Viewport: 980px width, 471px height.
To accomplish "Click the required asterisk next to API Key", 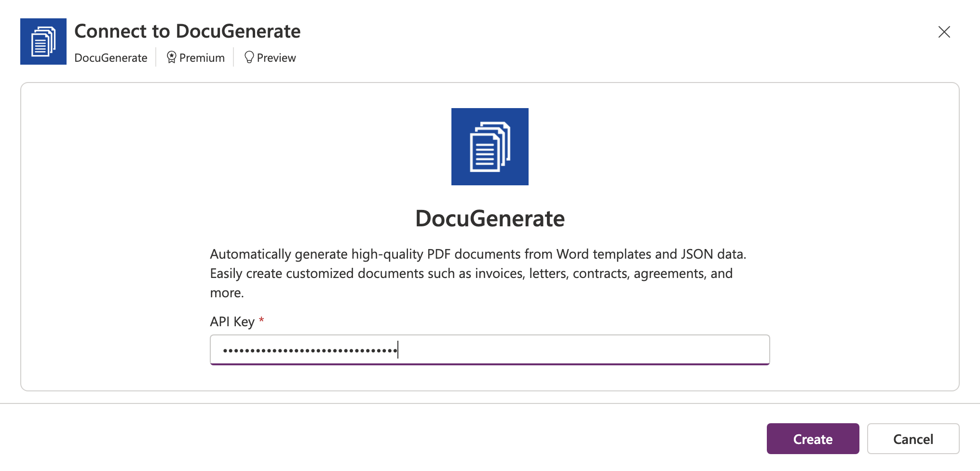I will click(261, 320).
